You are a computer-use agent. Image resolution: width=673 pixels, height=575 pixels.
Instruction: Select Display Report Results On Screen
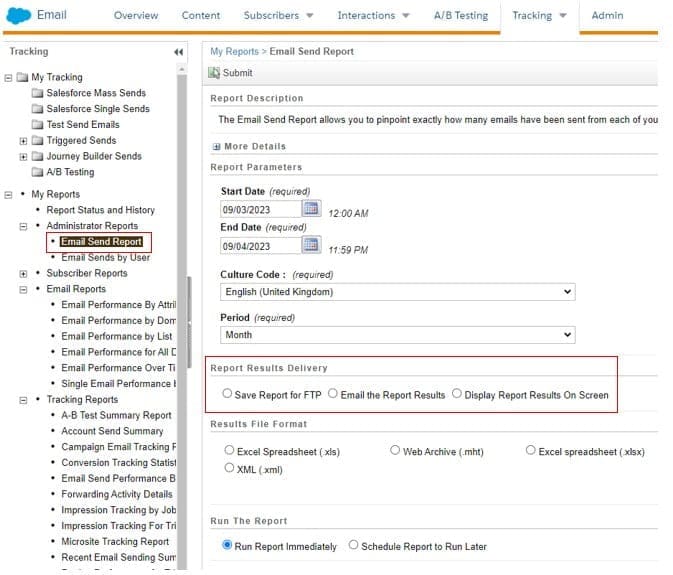(457, 394)
